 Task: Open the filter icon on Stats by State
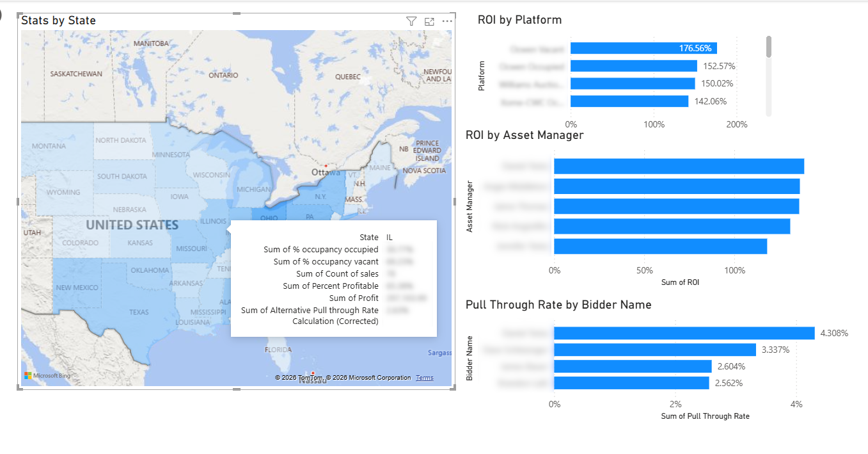point(411,21)
